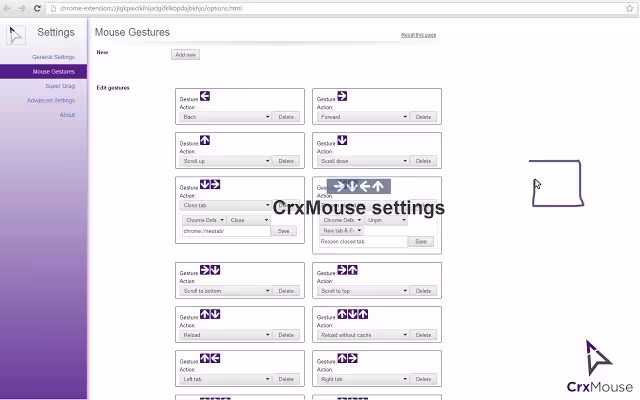The image size is (640, 400).
Task: Open the Scroll down action dropdown
Action: point(362,161)
